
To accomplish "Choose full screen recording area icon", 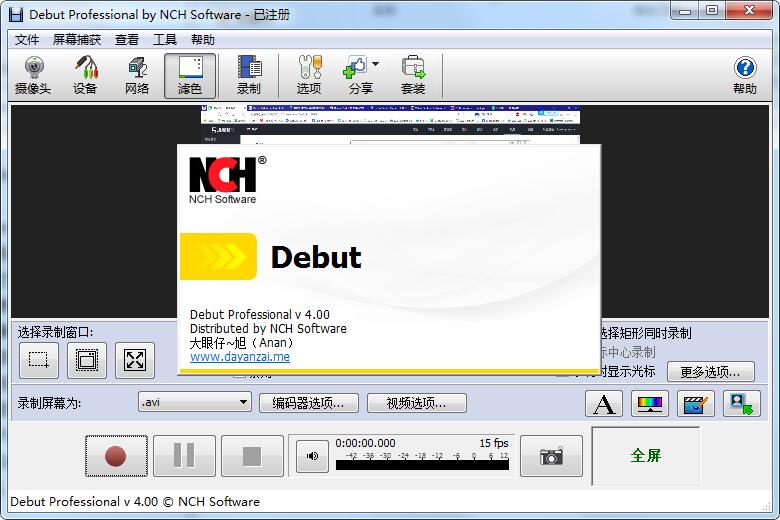I will click(x=135, y=360).
